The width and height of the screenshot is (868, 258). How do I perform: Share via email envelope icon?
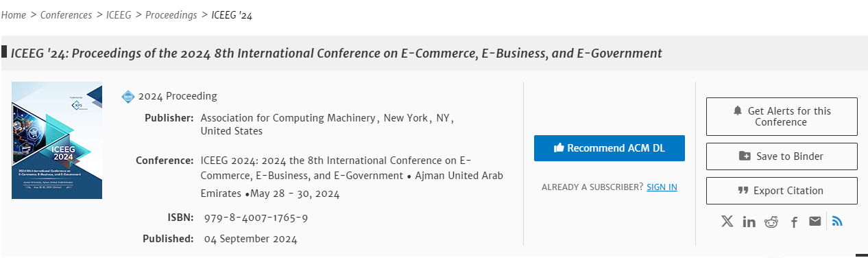tap(815, 221)
